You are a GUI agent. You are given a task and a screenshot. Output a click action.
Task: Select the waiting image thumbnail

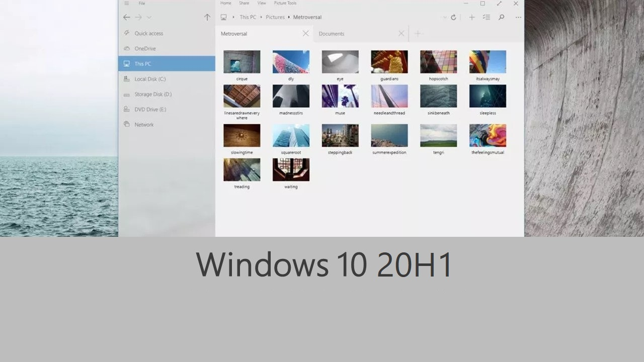click(291, 169)
